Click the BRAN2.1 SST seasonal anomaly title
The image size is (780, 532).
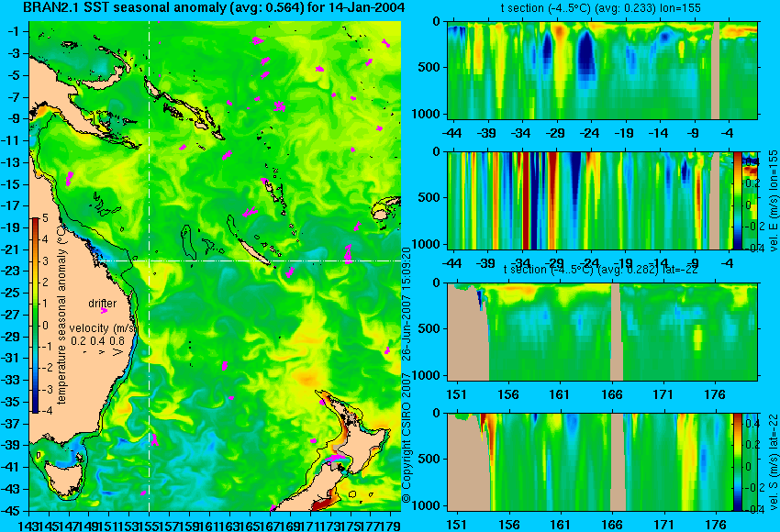pos(214,7)
